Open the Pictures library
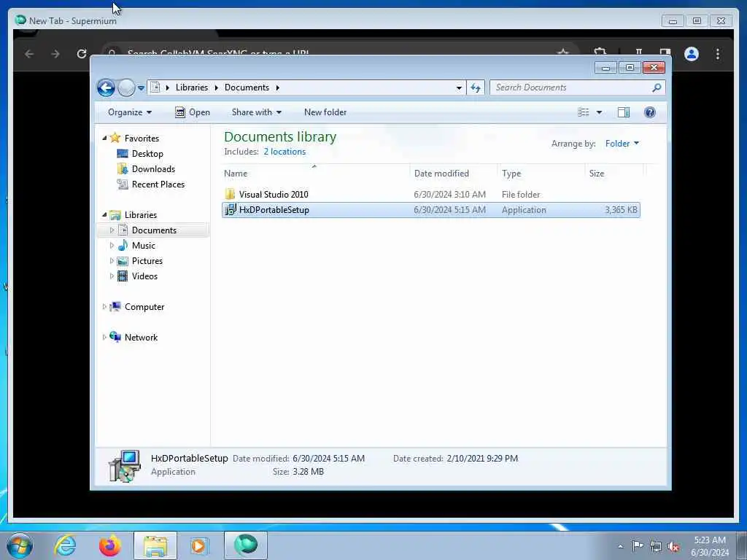The width and height of the screenshot is (747, 560). 147,261
